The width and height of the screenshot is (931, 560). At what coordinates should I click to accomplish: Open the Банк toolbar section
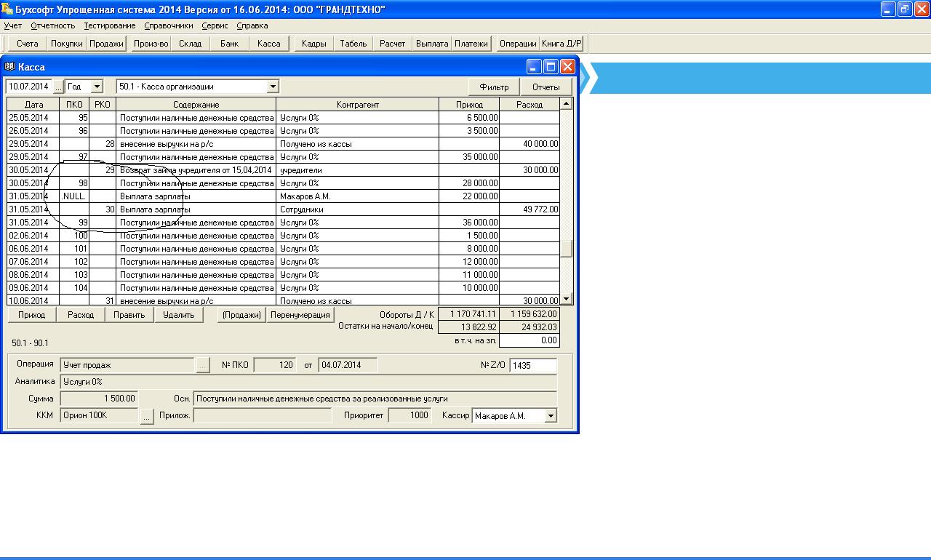click(x=229, y=44)
